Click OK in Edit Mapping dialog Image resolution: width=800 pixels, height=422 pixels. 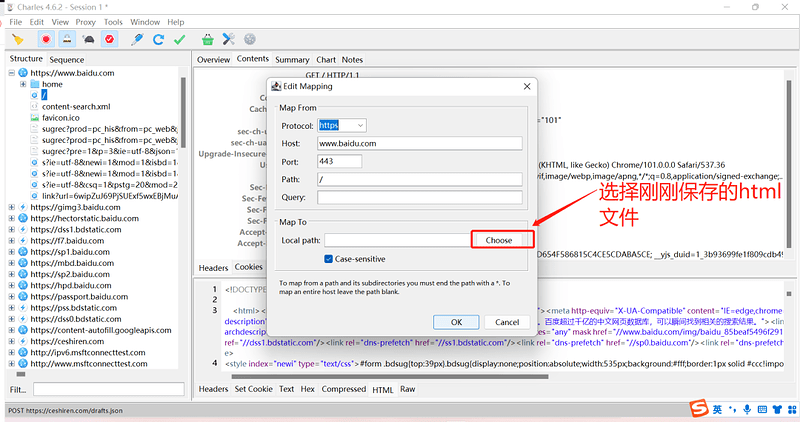click(x=456, y=322)
